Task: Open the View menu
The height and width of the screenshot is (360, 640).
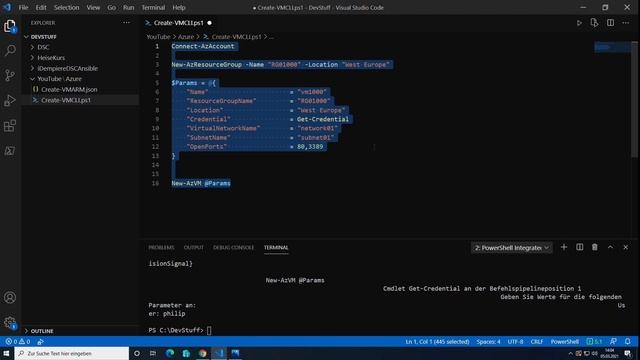Action: coord(93,7)
